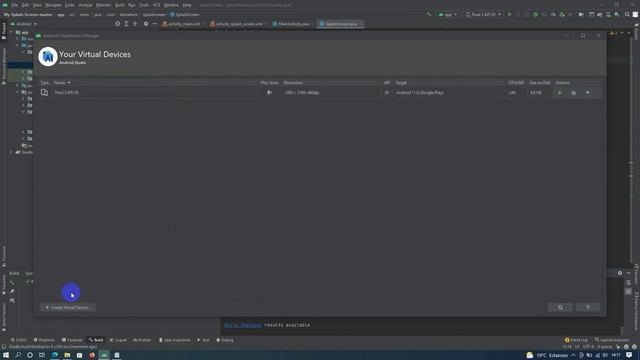Switch to the activity_splash_screen.xml tab

point(237,24)
